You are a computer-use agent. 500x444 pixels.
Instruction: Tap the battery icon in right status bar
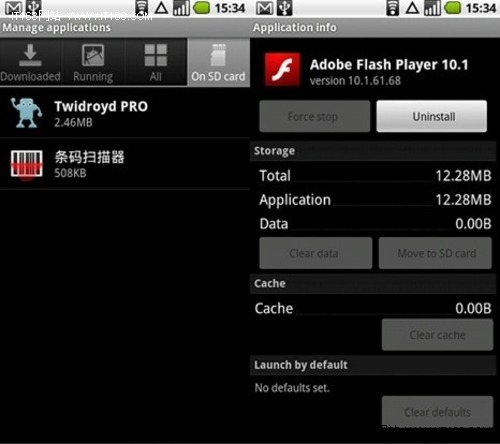[x=453, y=8]
